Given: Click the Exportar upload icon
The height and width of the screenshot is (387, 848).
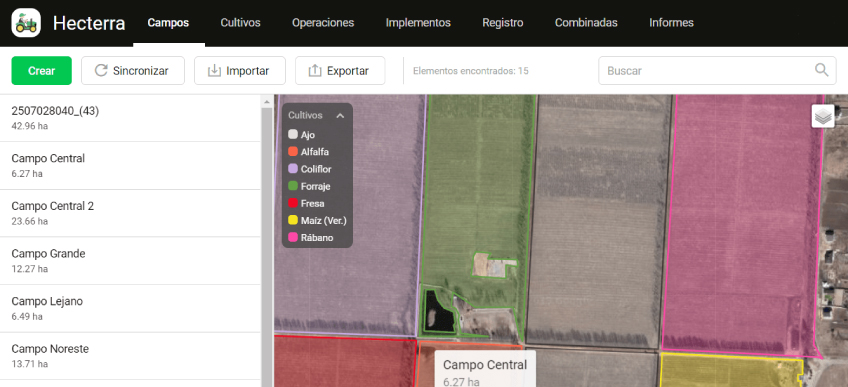Looking at the screenshot, I should coord(315,71).
